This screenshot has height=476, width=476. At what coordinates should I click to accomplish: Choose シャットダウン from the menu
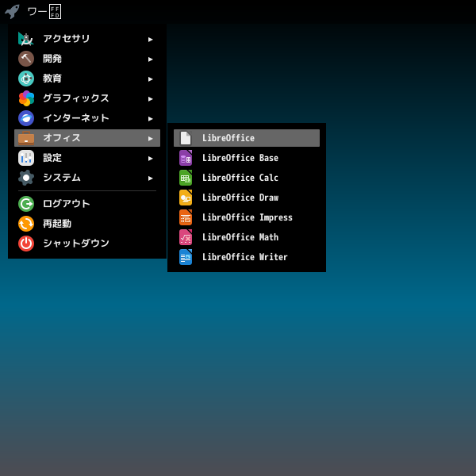pos(87,244)
